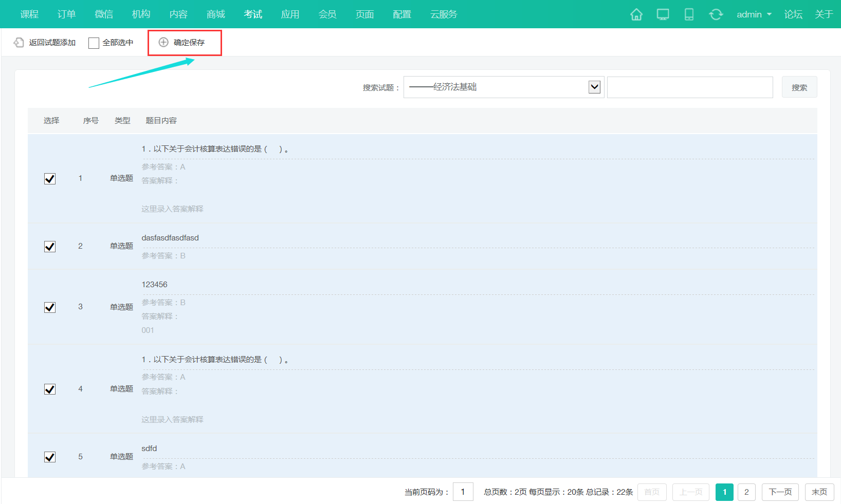Viewport: 841px width, 504px height.
Task: Open the 考试 menu
Action: 253,14
